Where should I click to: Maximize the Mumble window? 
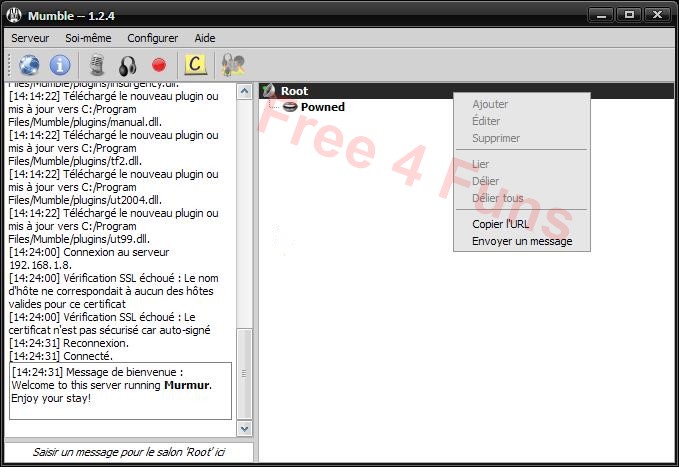(x=629, y=15)
